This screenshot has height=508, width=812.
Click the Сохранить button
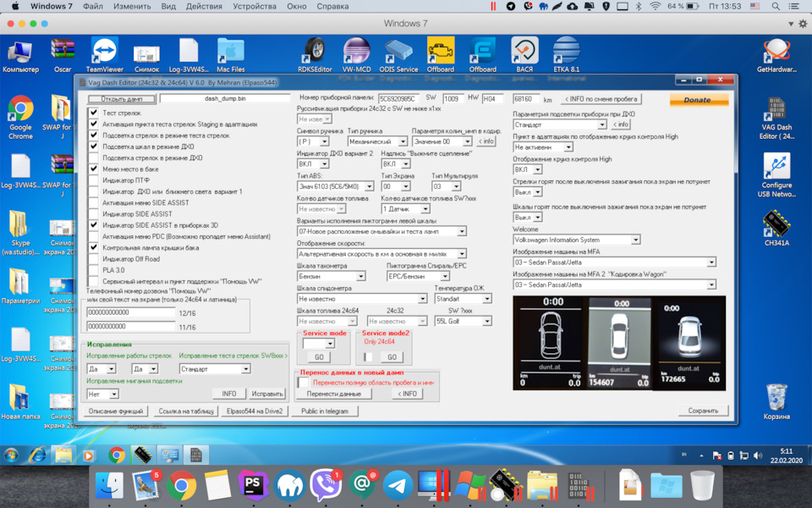[x=703, y=411]
